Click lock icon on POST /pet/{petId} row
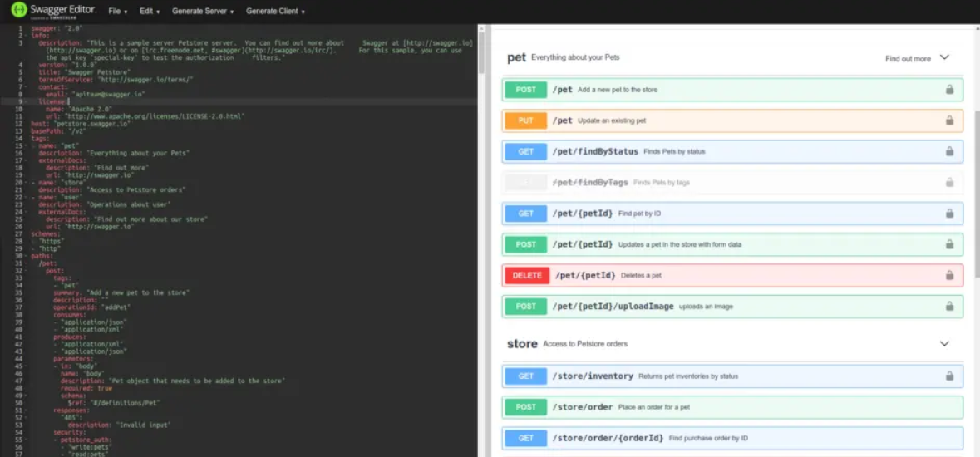 [949, 244]
